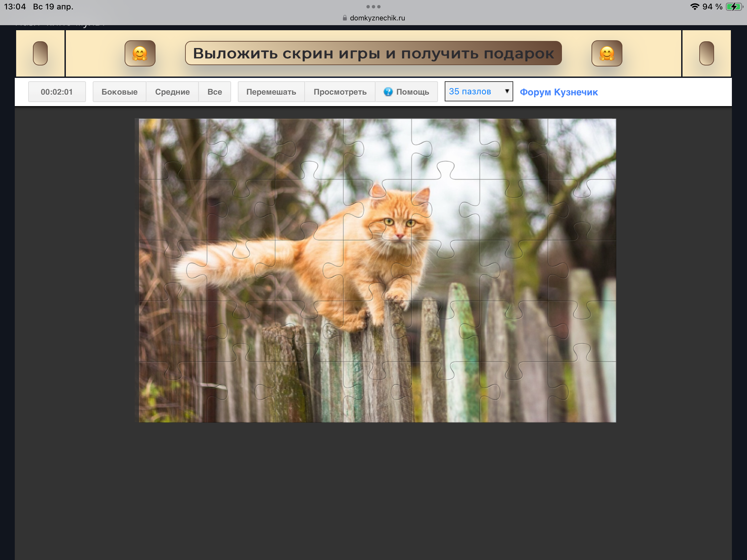Tap the lock icon beside domain name
This screenshot has width=747, height=560.
(x=345, y=18)
